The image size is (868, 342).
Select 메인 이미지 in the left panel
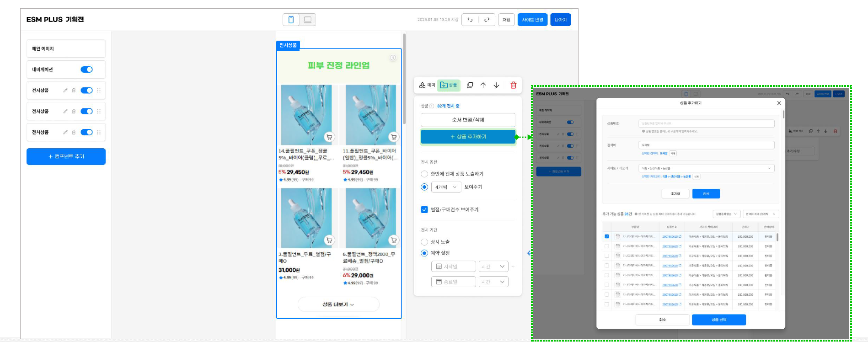tap(66, 48)
